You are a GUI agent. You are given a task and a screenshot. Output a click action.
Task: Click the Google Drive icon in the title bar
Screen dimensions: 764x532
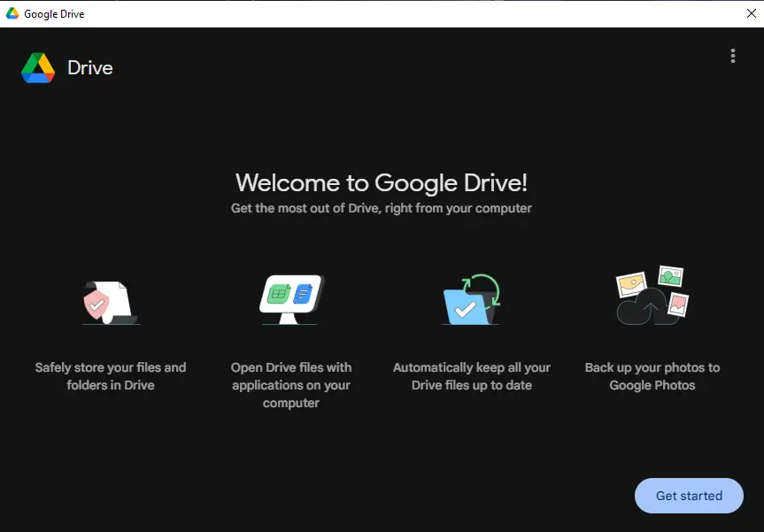point(11,12)
